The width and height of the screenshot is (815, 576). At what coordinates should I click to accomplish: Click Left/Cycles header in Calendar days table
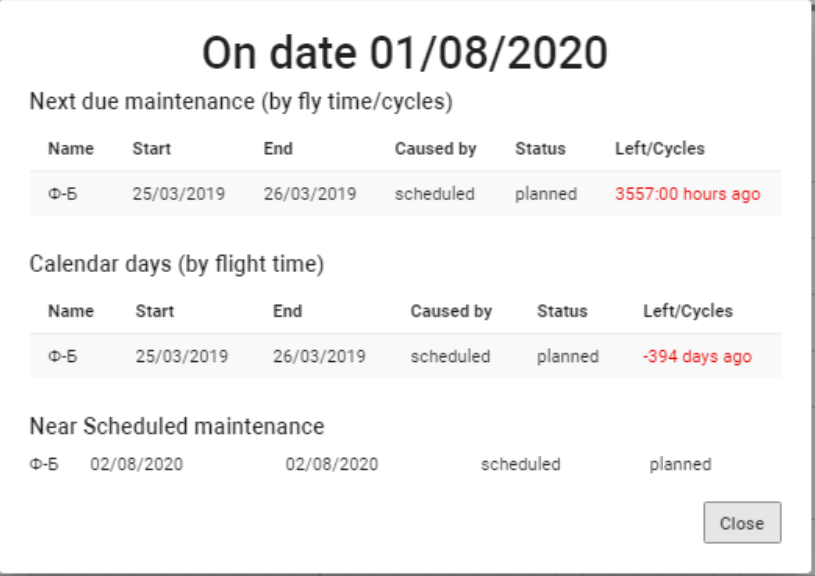[687, 311]
